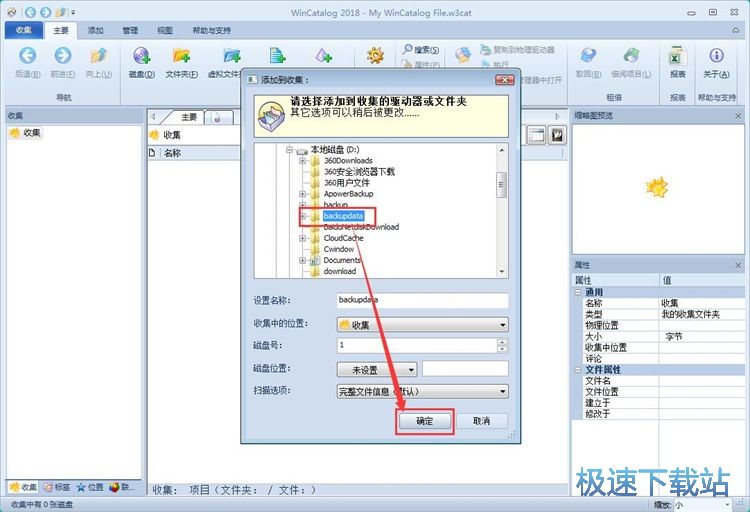The image size is (750, 512).
Task: Close the 缩略图预览 thumbnail preview panel
Action: click(738, 116)
